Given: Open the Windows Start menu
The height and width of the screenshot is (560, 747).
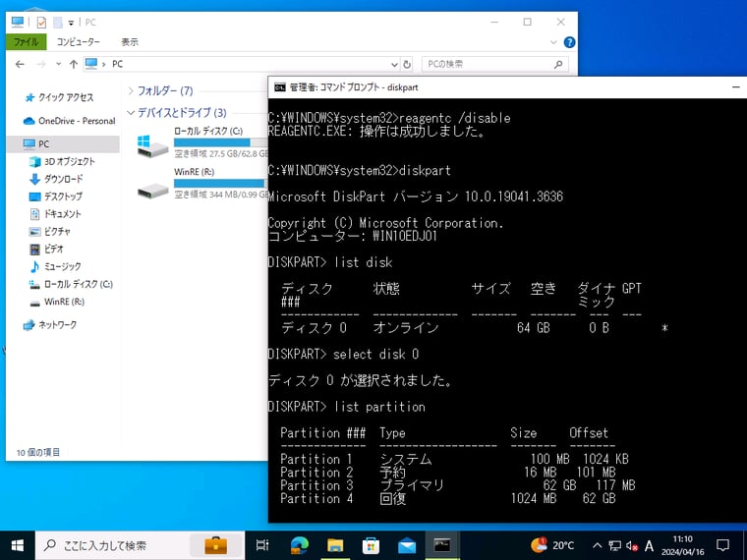Looking at the screenshot, I should click(x=17, y=545).
